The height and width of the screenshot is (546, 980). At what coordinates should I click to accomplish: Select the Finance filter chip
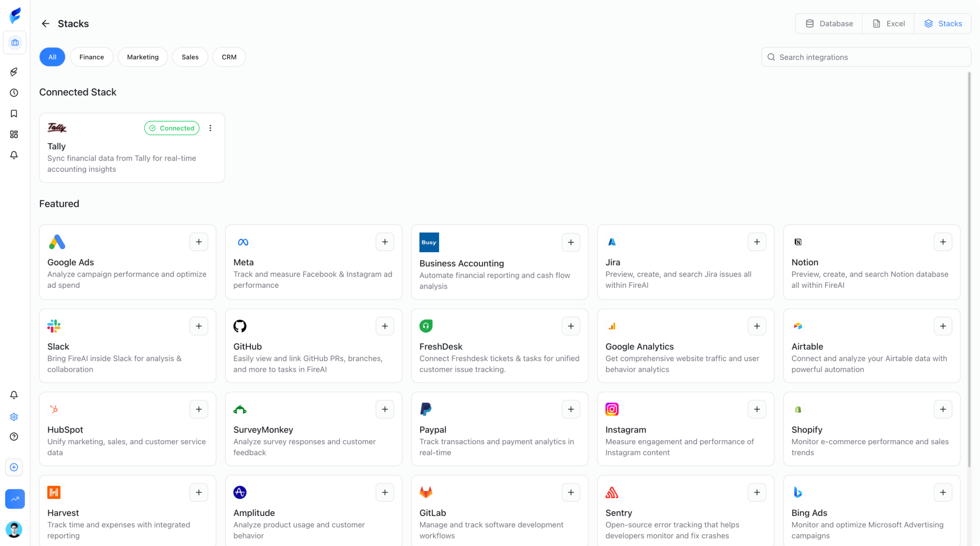coord(91,57)
